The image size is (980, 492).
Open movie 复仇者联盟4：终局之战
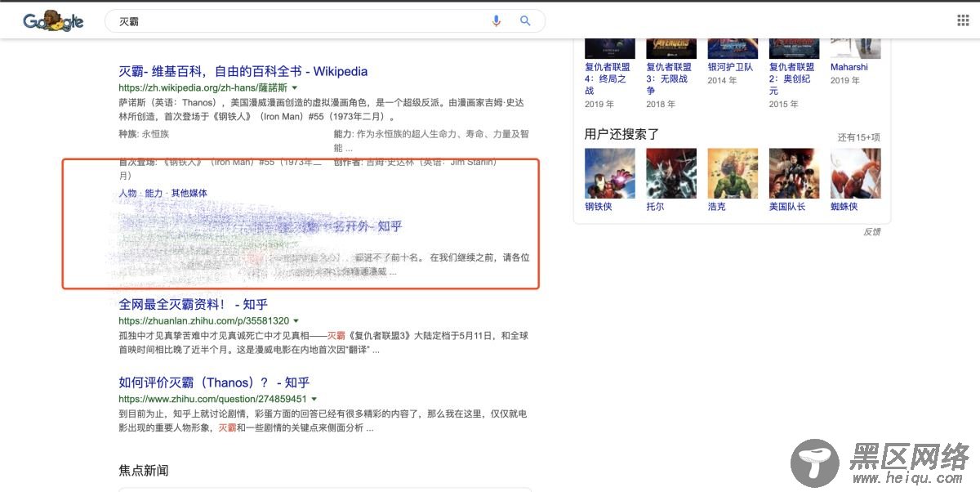point(608,78)
